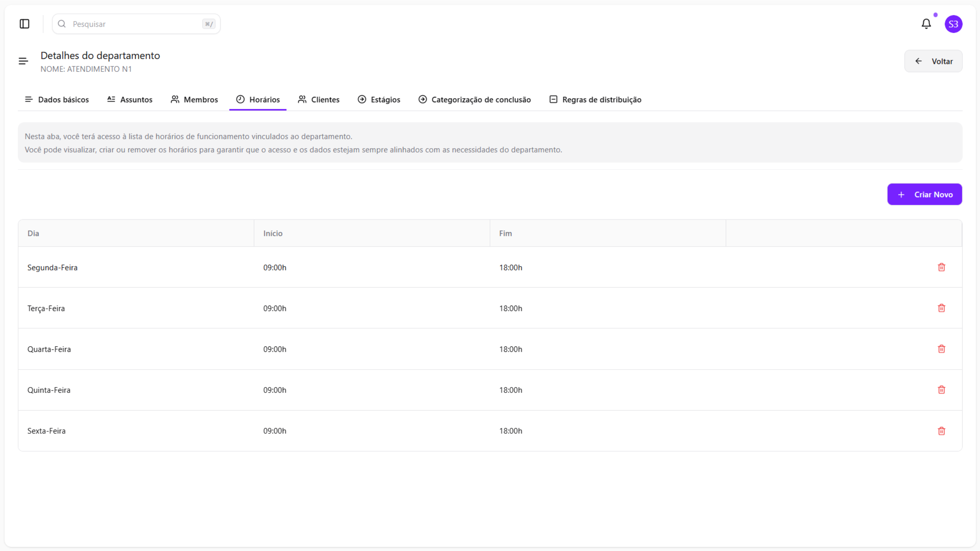Open notifications bell
The image size is (980, 551).
[926, 24]
